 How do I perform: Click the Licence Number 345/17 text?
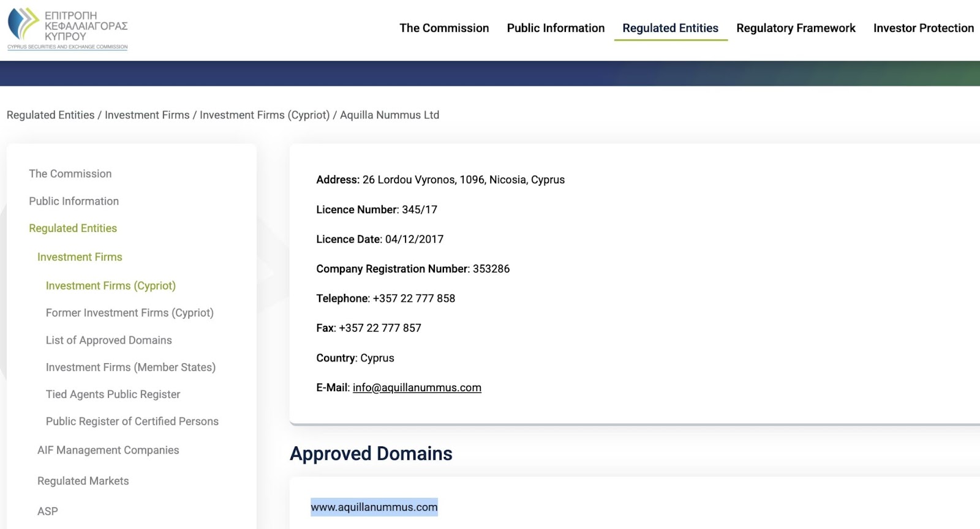pyautogui.click(x=377, y=209)
